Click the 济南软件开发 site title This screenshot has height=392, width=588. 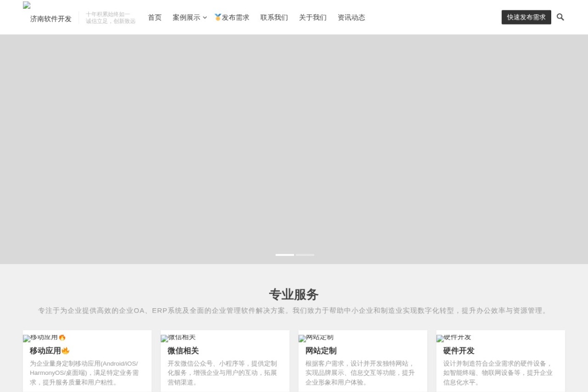[51, 19]
